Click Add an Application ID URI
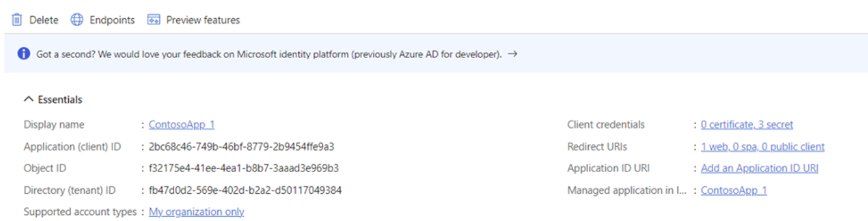The image size is (868, 221). pos(759,168)
